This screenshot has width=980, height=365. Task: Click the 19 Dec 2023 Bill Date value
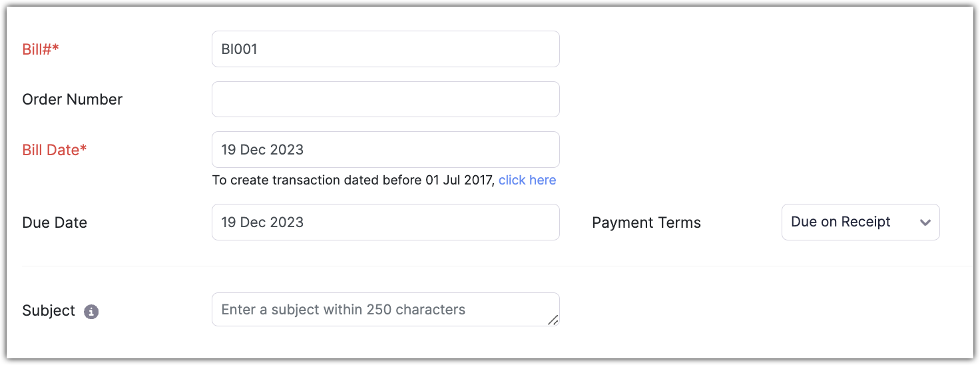(262, 150)
